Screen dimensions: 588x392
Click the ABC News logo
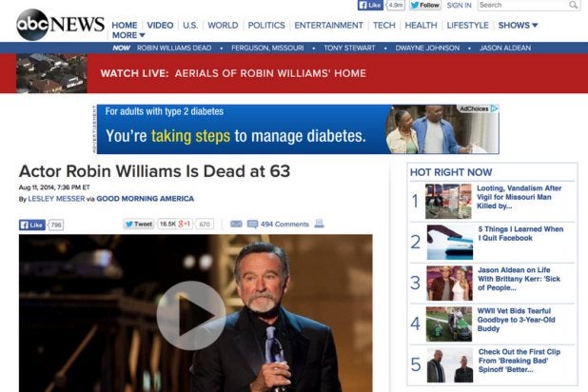click(59, 24)
